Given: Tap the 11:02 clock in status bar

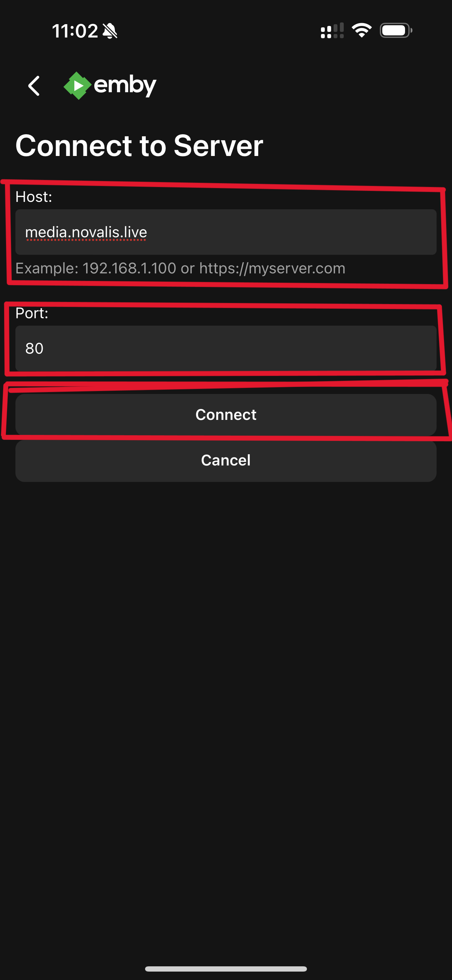Looking at the screenshot, I should click(75, 31).
